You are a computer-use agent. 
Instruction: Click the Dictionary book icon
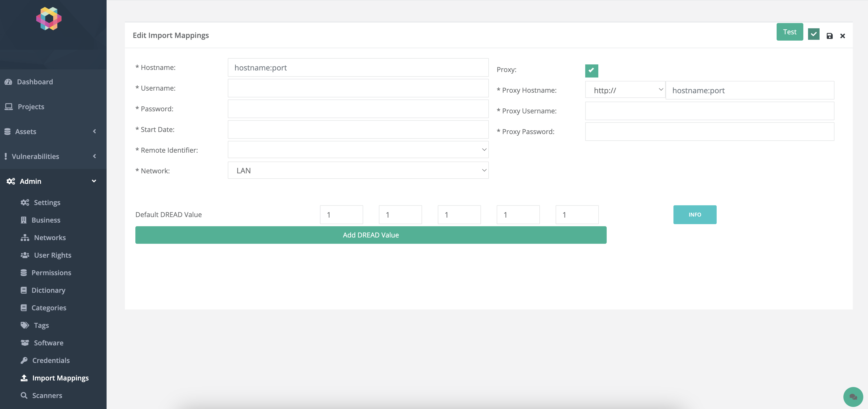click(x=24, y=290)
